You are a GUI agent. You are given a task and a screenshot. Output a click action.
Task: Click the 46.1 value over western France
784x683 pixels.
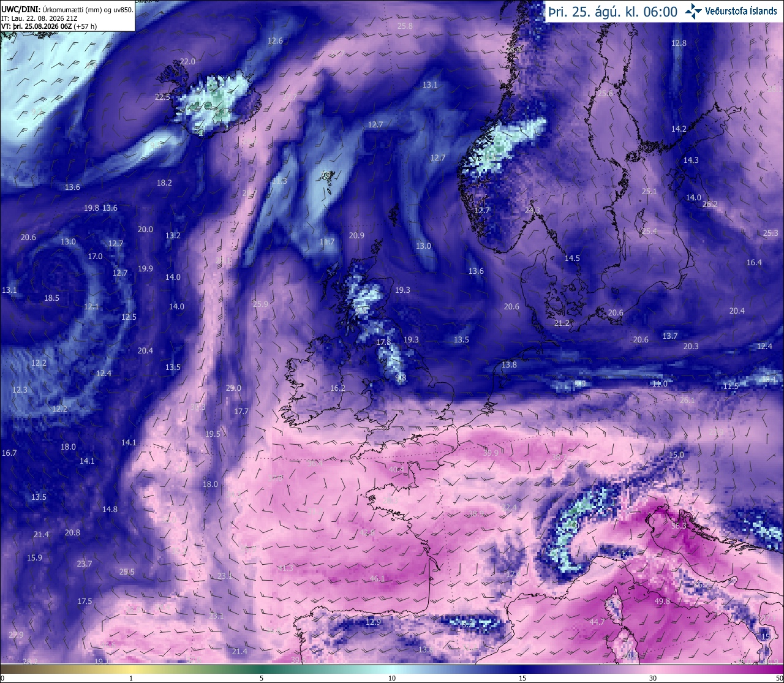pyautogui.click(x=377, y=578)
